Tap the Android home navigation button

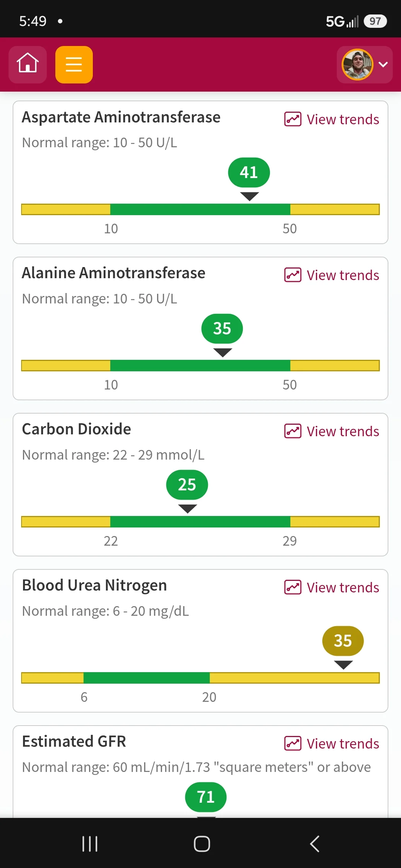tap(202, 844)
